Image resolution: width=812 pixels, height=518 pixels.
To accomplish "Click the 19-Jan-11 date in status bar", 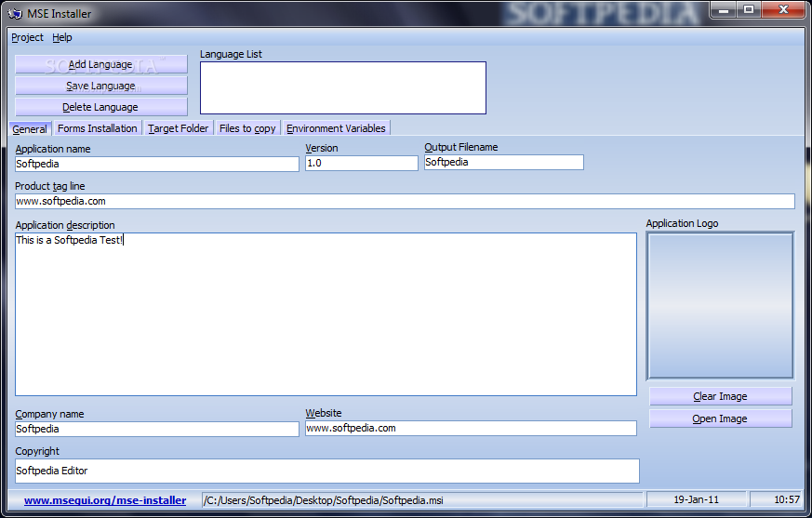I will (696, 500).
